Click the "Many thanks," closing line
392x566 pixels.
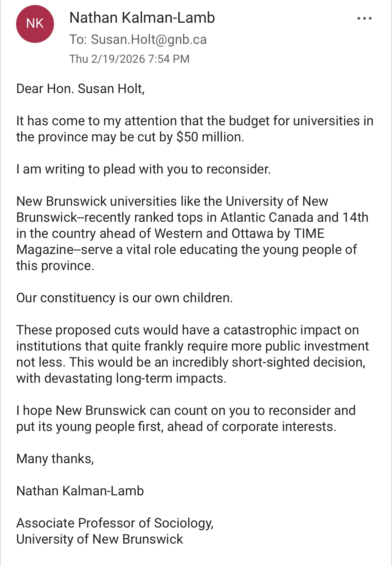tap(55, 459)
